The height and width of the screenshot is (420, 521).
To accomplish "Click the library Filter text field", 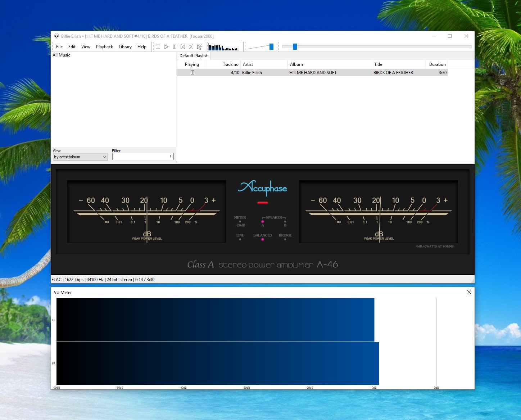I will click(x=140, y=157).
